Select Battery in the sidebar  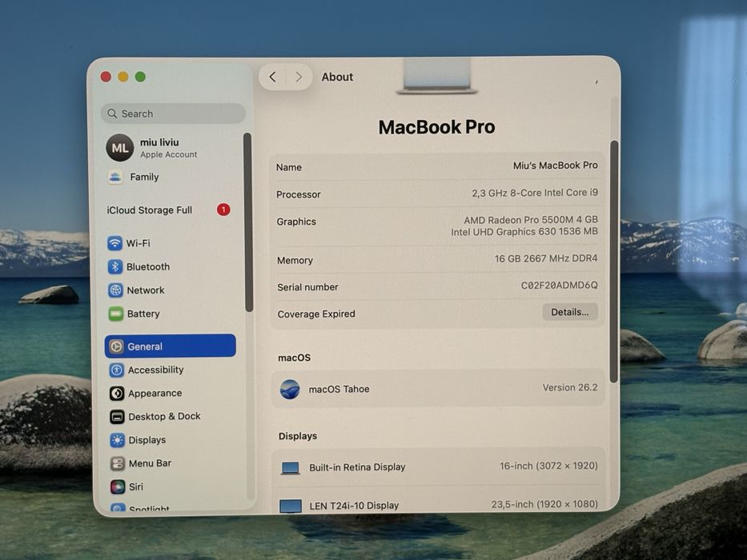point(170,314)
